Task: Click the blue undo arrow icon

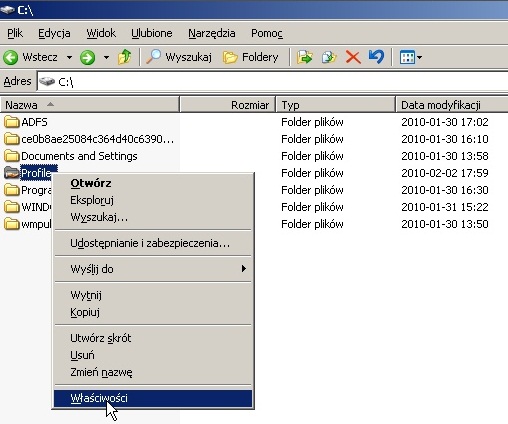Action: tap(376, 57)
